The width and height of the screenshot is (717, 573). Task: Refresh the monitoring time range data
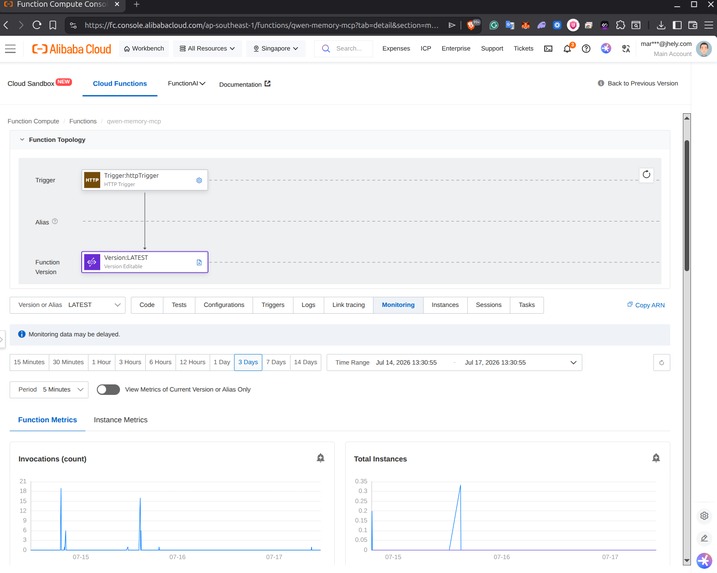661,363
